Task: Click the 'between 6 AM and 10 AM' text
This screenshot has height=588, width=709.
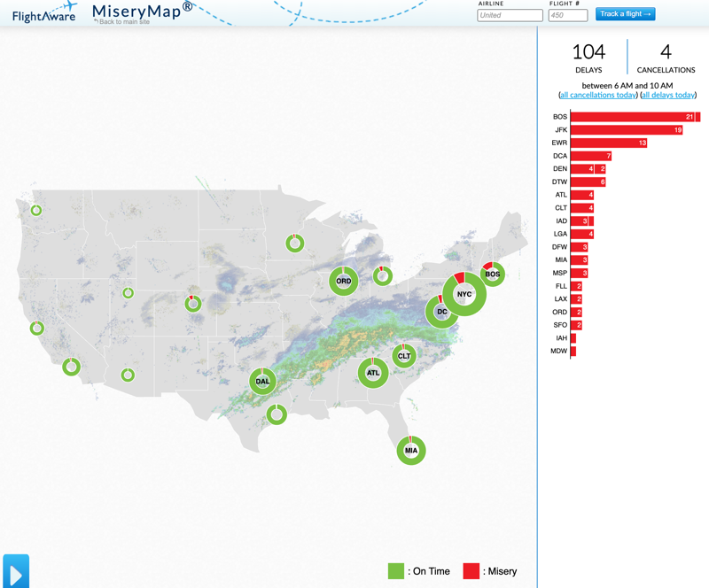Action: (627, 85)
